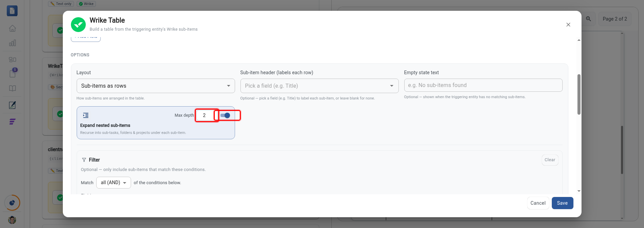Open the circular progress usage icon
The height and width of the screenshot is (228, 644).
(12, 203)
